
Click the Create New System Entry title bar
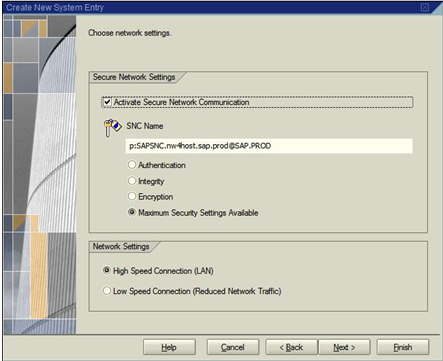pyautogui.click(x=213, y=7)
